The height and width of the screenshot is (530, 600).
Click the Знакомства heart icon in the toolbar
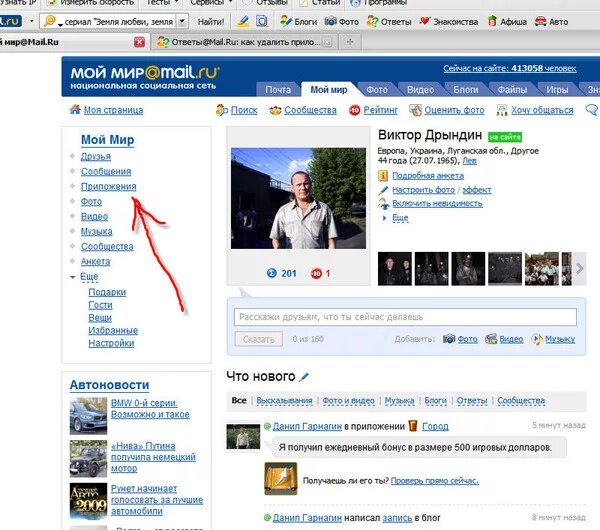coord(424,21)
